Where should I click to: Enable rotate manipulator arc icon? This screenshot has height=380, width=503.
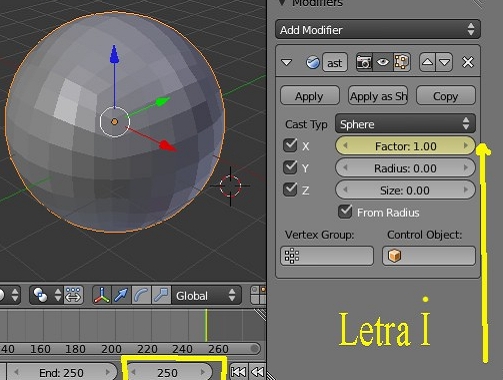coord(141,295)
